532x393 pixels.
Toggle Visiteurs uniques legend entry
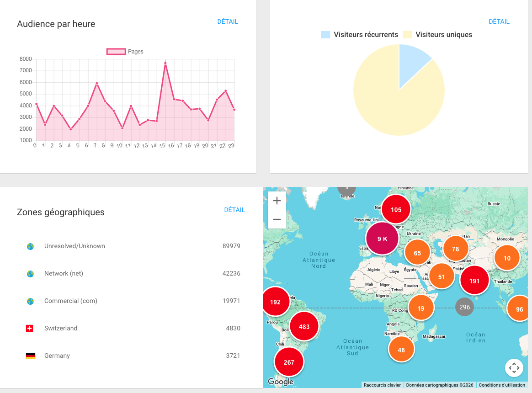(x=438, y=35)
